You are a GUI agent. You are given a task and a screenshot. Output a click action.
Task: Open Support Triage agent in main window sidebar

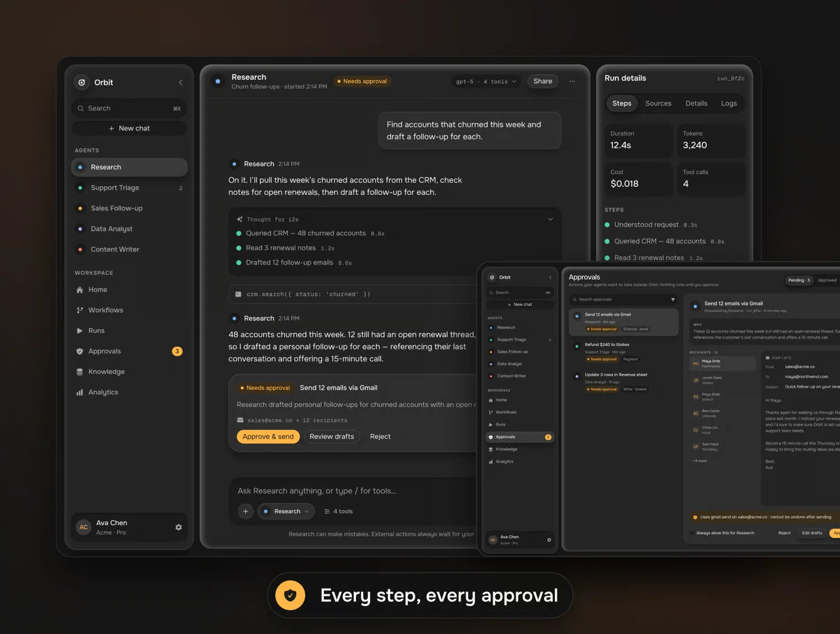[x=129, y=188]
